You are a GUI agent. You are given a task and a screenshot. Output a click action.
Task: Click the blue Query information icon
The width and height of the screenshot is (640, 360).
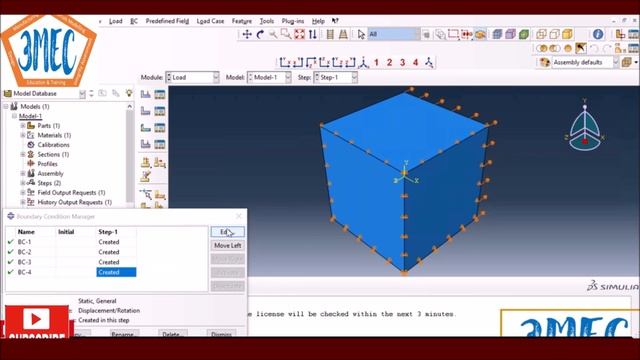pos(598,34)
